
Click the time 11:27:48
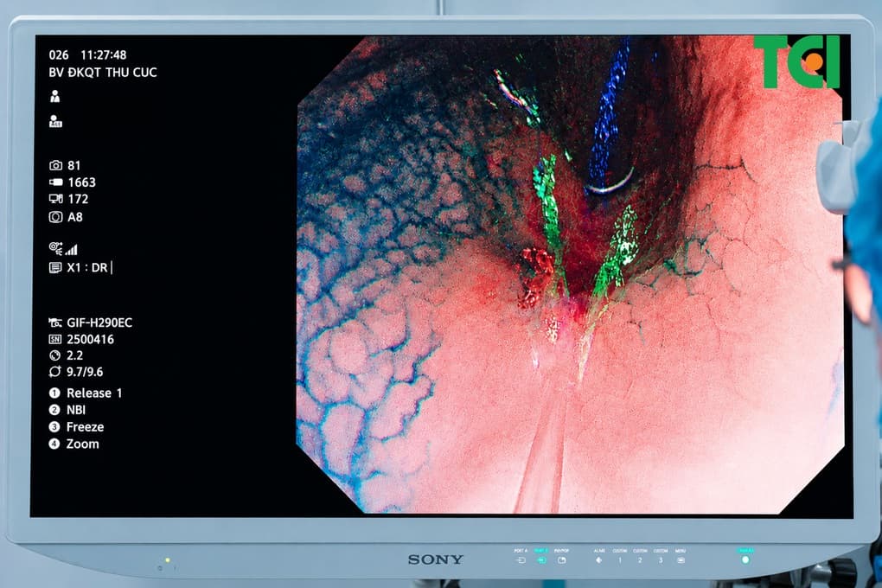(104, 55)
